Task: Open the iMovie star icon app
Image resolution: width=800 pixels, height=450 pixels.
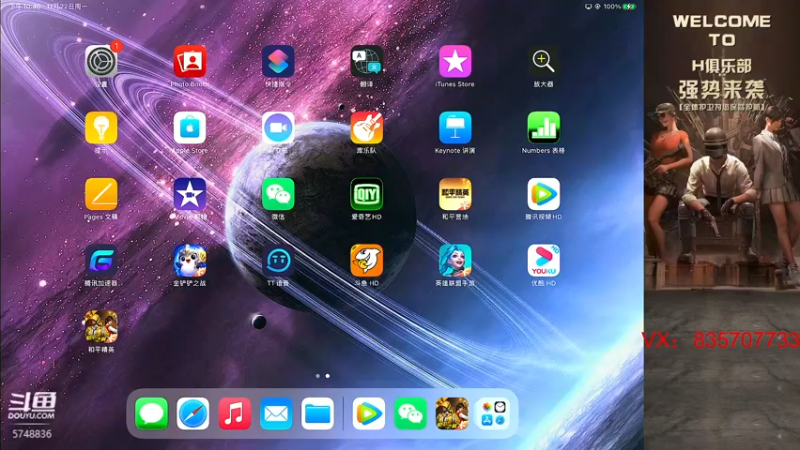Action: tap(189, 194)
